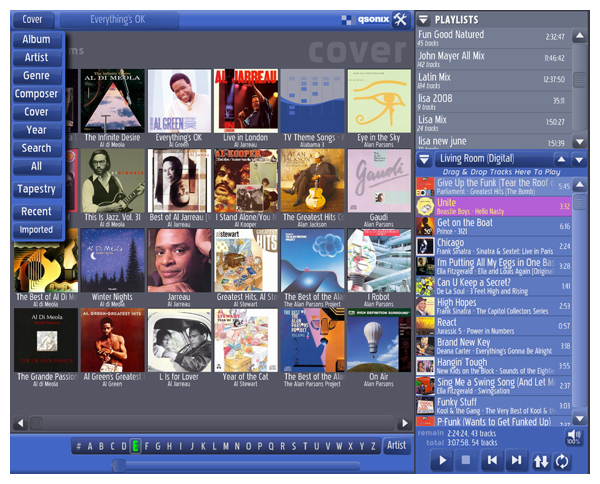Skip to the next track

coord(516,460)
